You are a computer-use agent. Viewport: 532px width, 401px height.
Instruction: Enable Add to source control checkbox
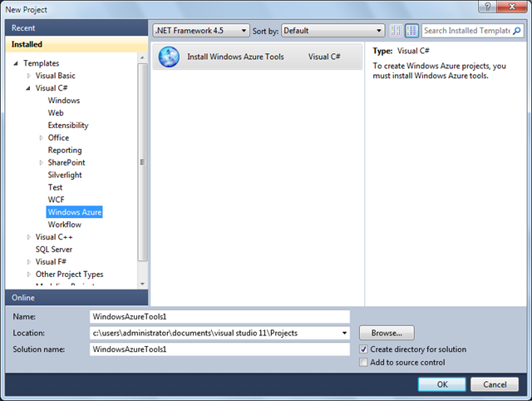363,362
